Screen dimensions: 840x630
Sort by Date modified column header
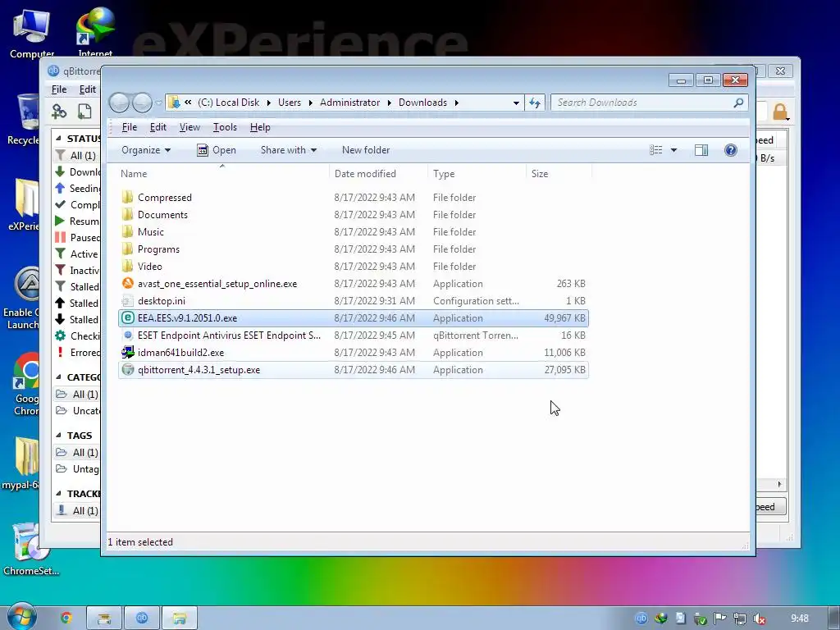click(378, 174)
